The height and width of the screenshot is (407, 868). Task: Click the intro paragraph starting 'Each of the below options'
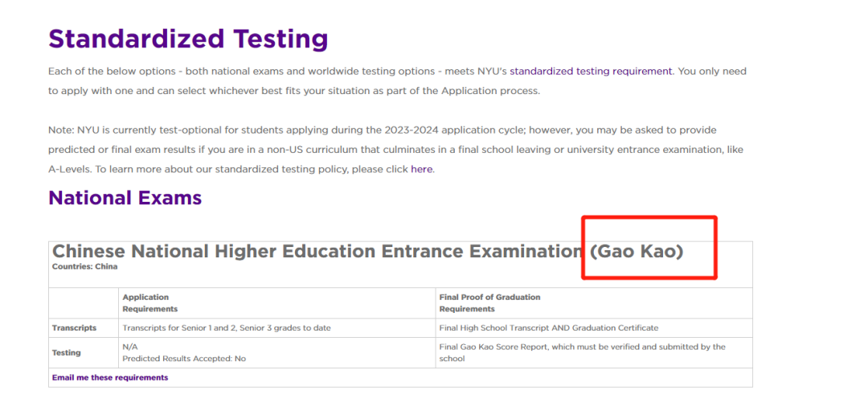click(x=398, y=81)
